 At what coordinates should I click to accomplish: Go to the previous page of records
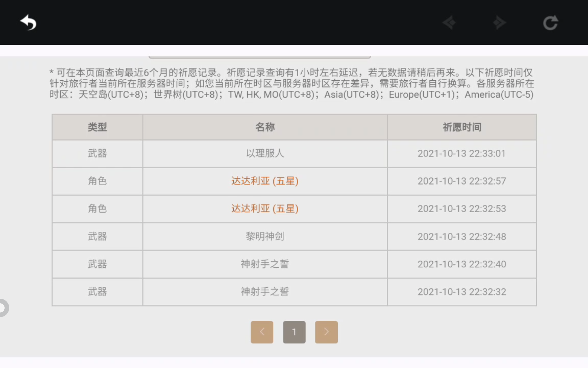262,332
